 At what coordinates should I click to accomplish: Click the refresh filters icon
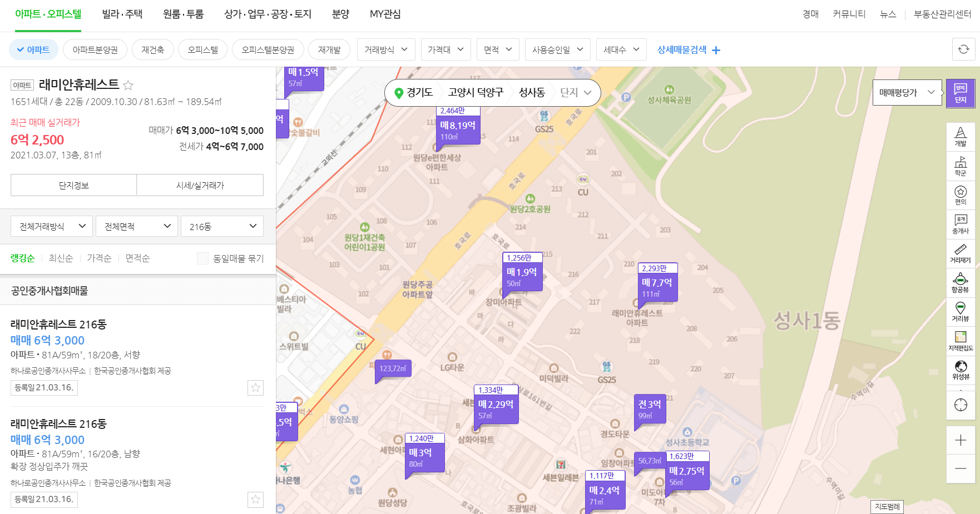(964, 49)
